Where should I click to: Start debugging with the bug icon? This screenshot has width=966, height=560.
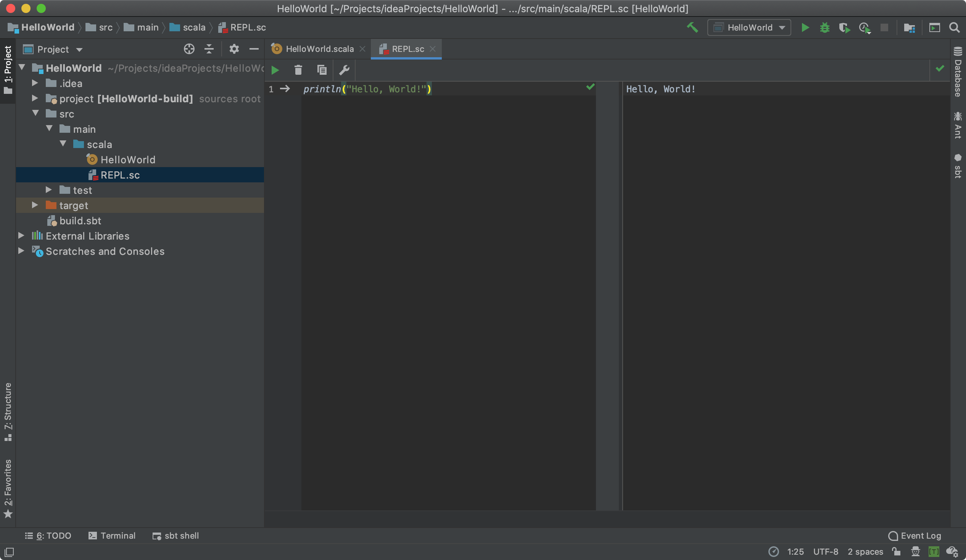coord(824,27)
